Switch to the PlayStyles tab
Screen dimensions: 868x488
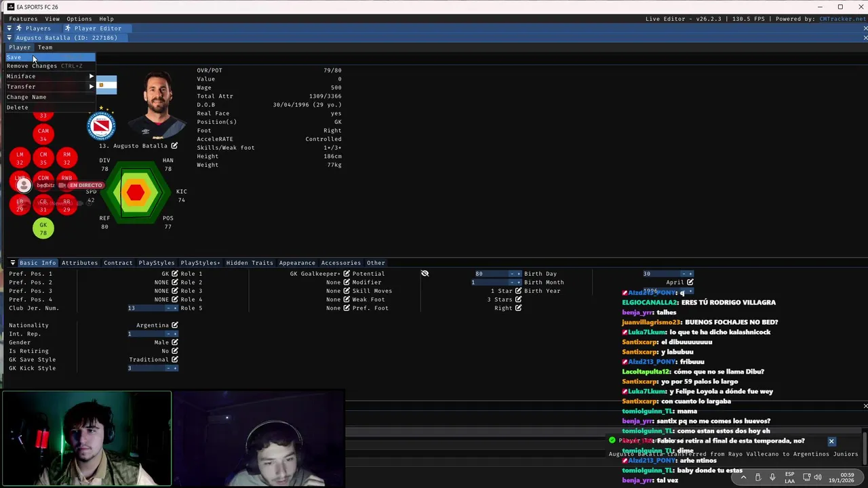coord(157,263)
